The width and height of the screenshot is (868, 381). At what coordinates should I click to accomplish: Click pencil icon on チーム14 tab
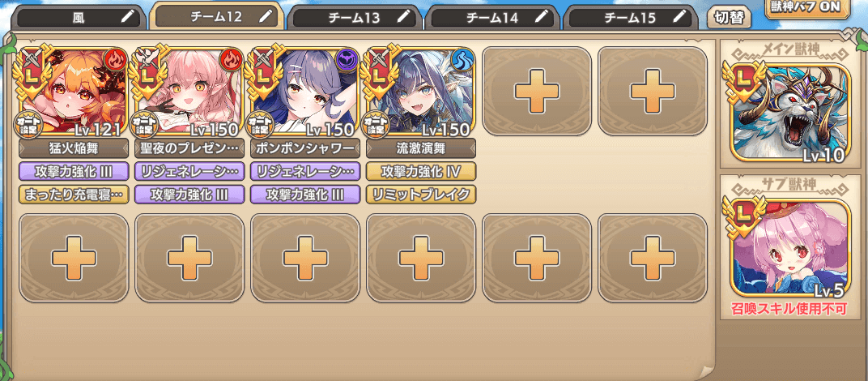542,18
